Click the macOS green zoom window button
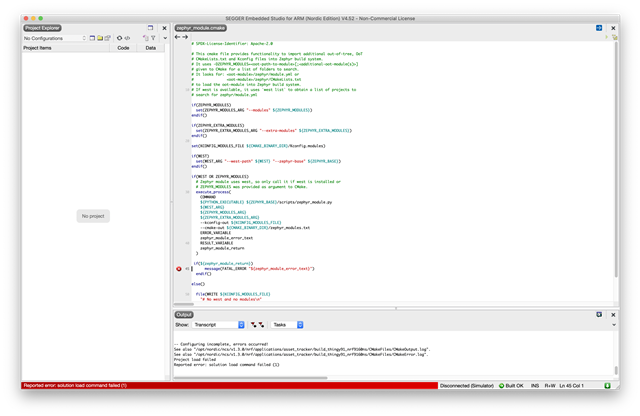This screenshot has width=640, height=416. click(41, 18)
